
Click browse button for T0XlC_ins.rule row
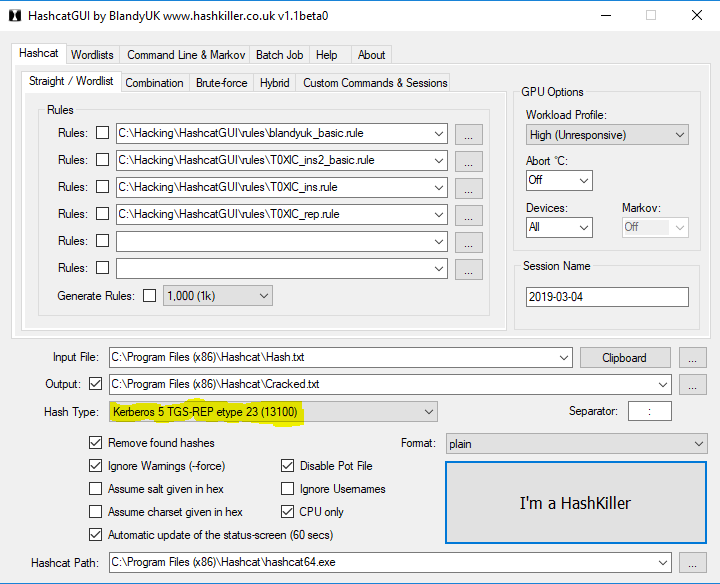click(x=468, y=188)
